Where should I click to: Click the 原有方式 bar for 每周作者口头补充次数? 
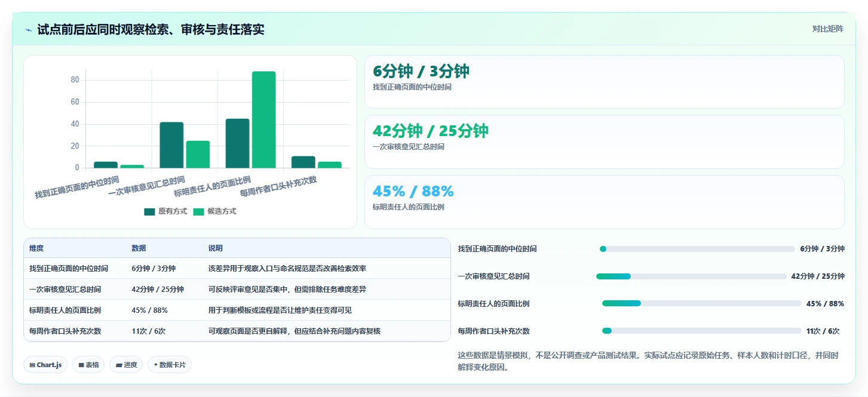[303, 162]
